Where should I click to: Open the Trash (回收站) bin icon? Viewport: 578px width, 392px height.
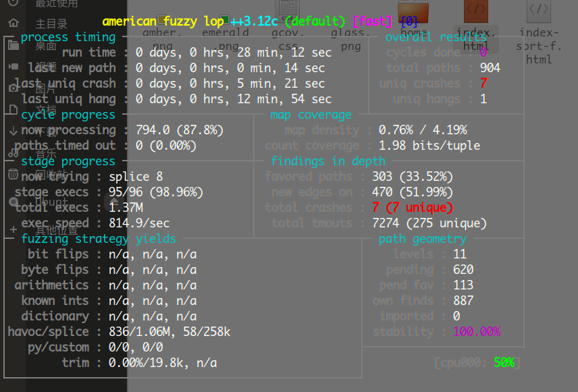pyautogui.click(x=14, y=174)
